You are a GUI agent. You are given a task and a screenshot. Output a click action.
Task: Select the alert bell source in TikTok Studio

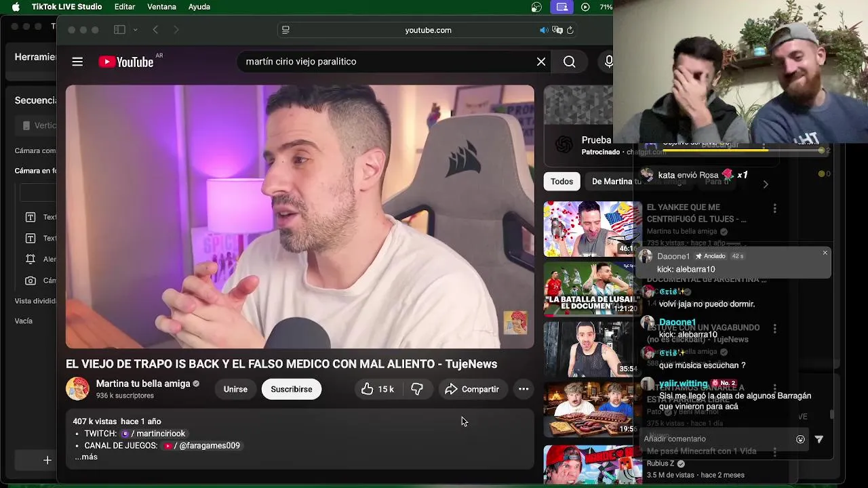click(x=31, y=259)
